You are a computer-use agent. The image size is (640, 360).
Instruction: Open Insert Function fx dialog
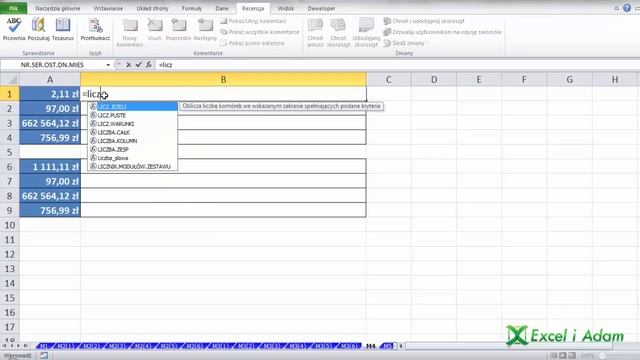[x=149, y=64]
